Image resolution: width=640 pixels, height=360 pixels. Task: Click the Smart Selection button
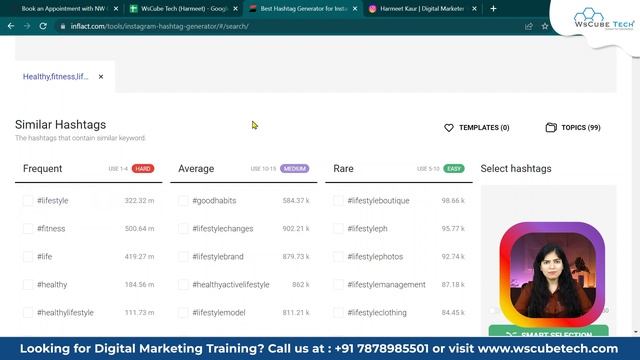549,331
